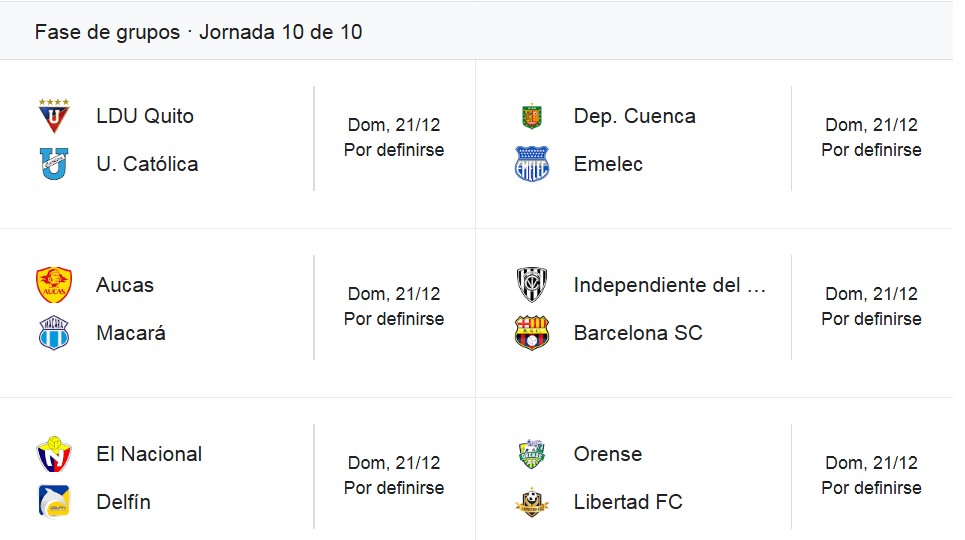Image resolution: width=965 pixels, height=540 pixels.
Task: Click the U. Católica team logo
Action: [54, 164]
